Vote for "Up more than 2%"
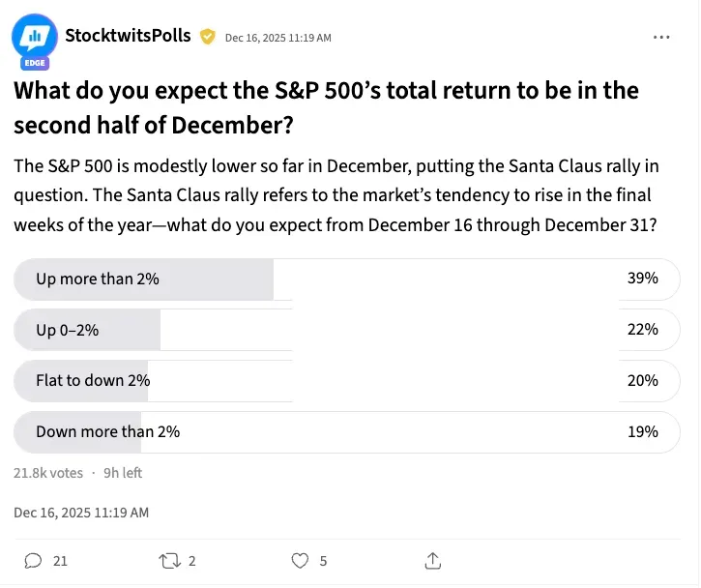701x588 pixels. tap(347, 279)
